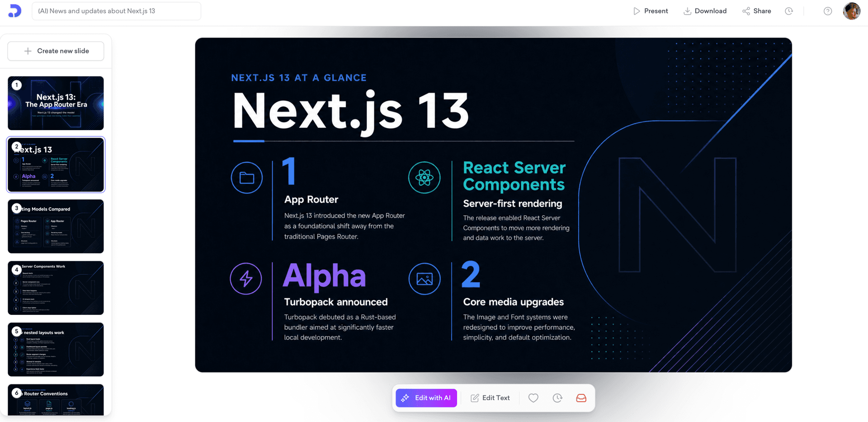Screen dimensions: 868x422
Task: Click the image icon beside Core media upgrades
Action: click(425, 279)
